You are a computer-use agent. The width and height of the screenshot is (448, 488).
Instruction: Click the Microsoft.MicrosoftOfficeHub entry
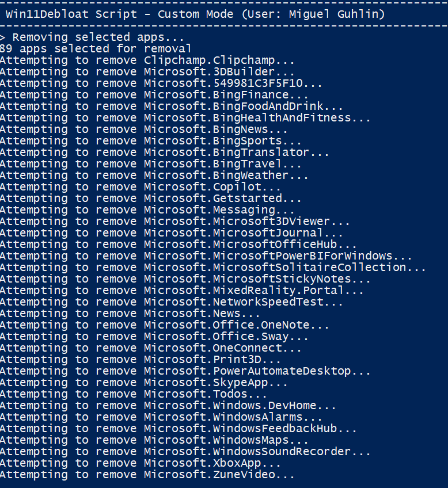tap(179, 245)
